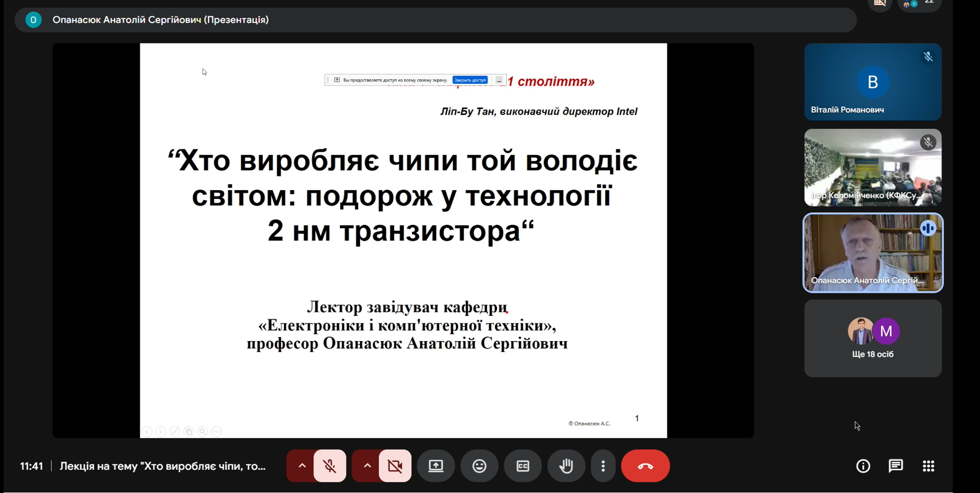Image resolution: width=980 pixels, height=493 pixels.
Task: Raise your hand in the meeting
Action: click(566, 466)
